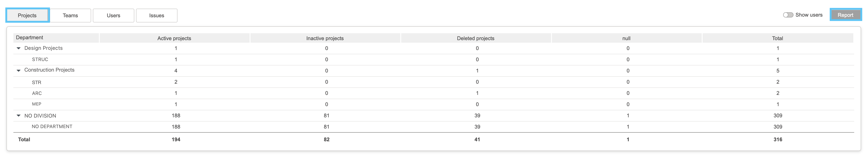Click the Total column header
Screen dimensions: 868x157
[777, 38]
